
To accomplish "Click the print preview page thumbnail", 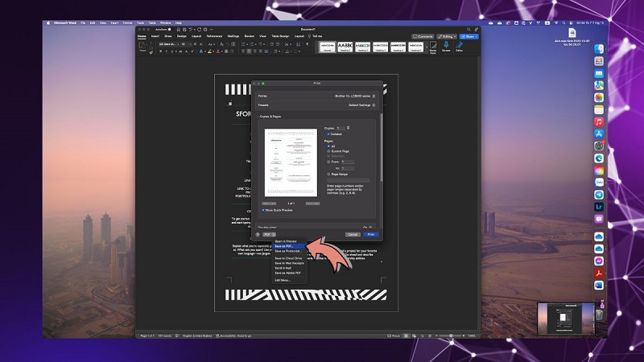I will point(291,162).
